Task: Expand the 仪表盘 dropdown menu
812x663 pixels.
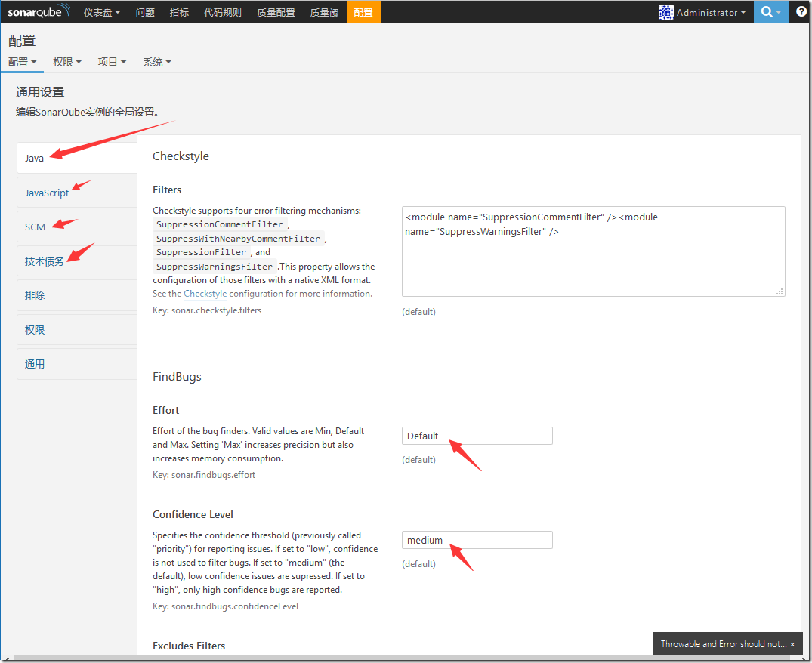Action: pos(102,12)
